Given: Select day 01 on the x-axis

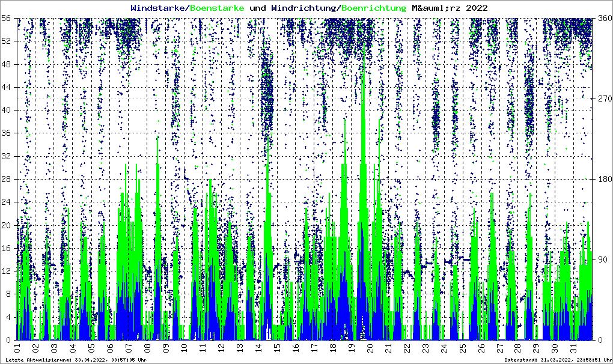Looking at the screenshot, I should point(17,348).
